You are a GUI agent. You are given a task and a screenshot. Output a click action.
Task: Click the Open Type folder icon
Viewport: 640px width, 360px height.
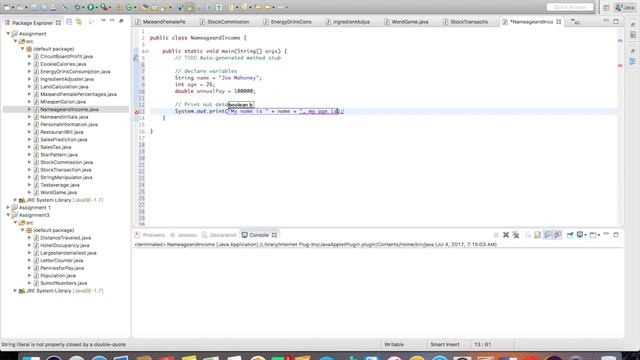[x=144, y=7]
